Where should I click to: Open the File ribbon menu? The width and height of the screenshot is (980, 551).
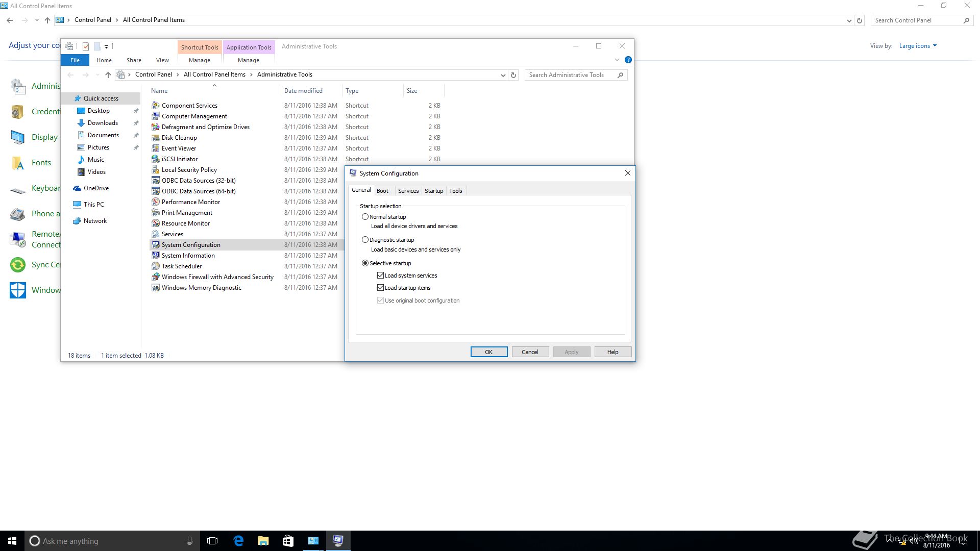click(x=75, y=60)
